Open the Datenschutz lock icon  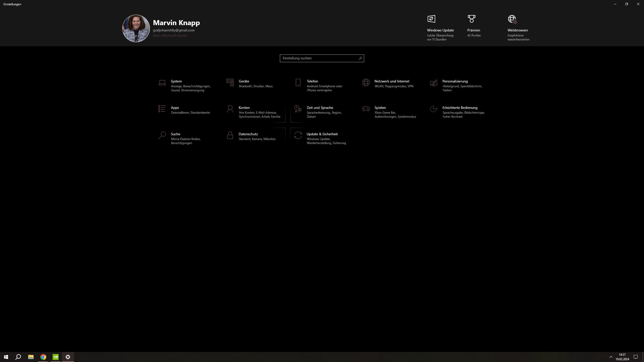(x=230, y=135)
